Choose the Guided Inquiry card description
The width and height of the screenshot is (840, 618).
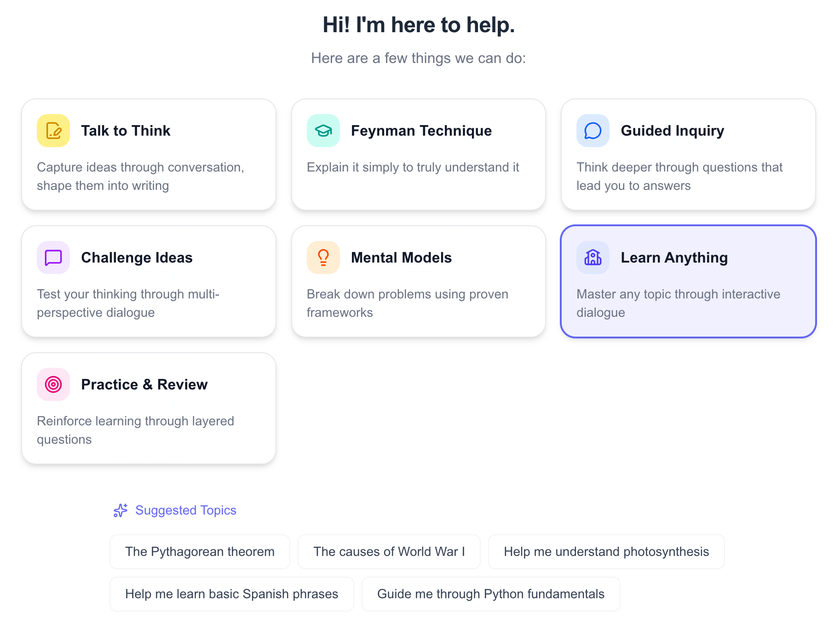[679, 177]
